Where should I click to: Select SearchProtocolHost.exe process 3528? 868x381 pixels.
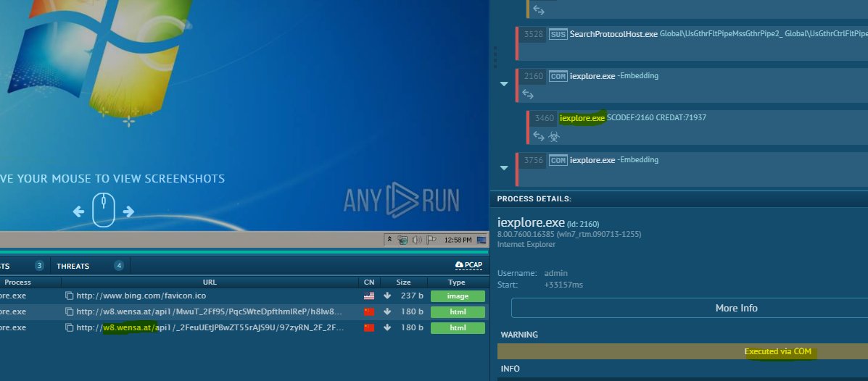pyautogui.click(x=691, y=43)
